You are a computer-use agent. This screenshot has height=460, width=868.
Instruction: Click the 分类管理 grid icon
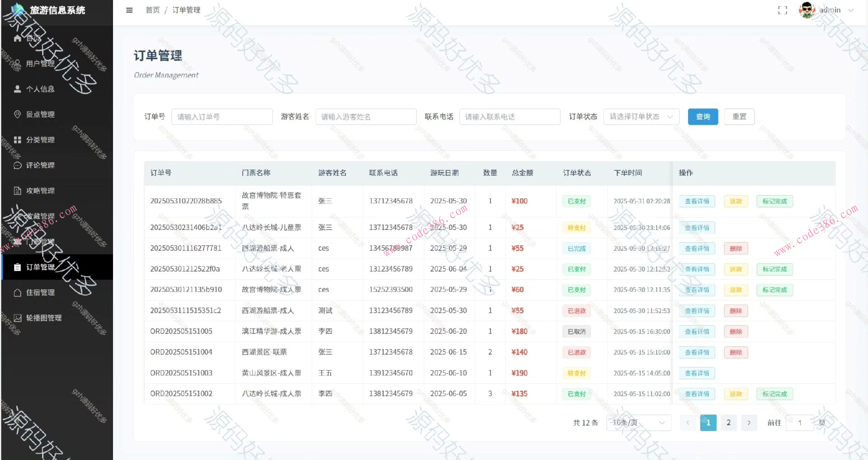(17, 139)
